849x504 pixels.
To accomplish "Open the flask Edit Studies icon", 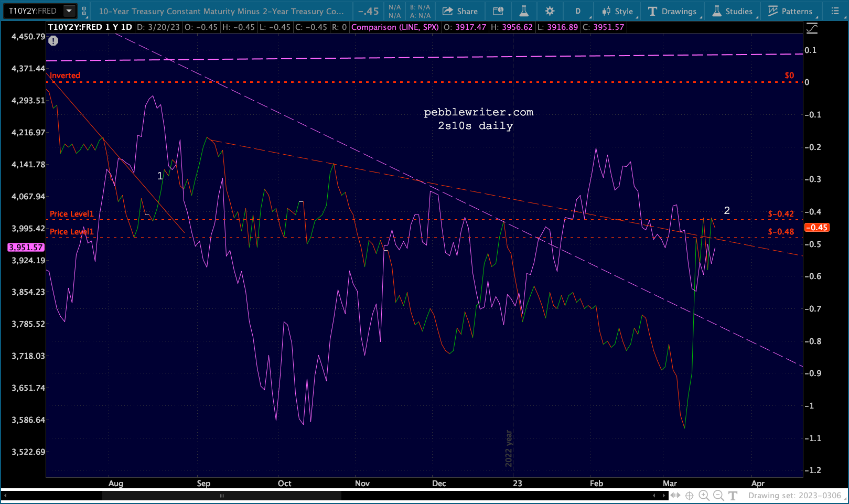I will [524, 11].
